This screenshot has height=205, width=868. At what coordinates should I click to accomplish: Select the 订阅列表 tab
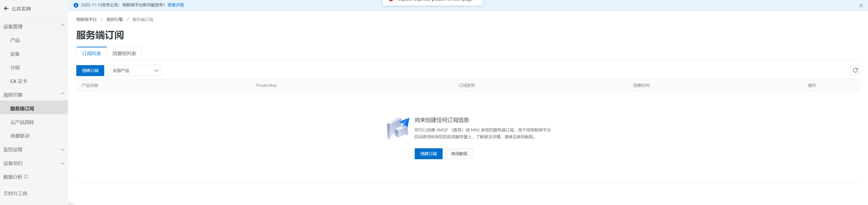coord(91,53)
